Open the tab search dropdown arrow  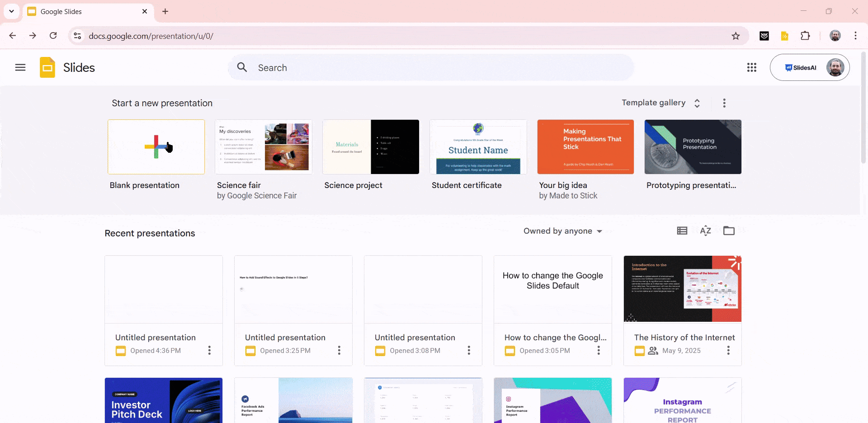point(12,11)
